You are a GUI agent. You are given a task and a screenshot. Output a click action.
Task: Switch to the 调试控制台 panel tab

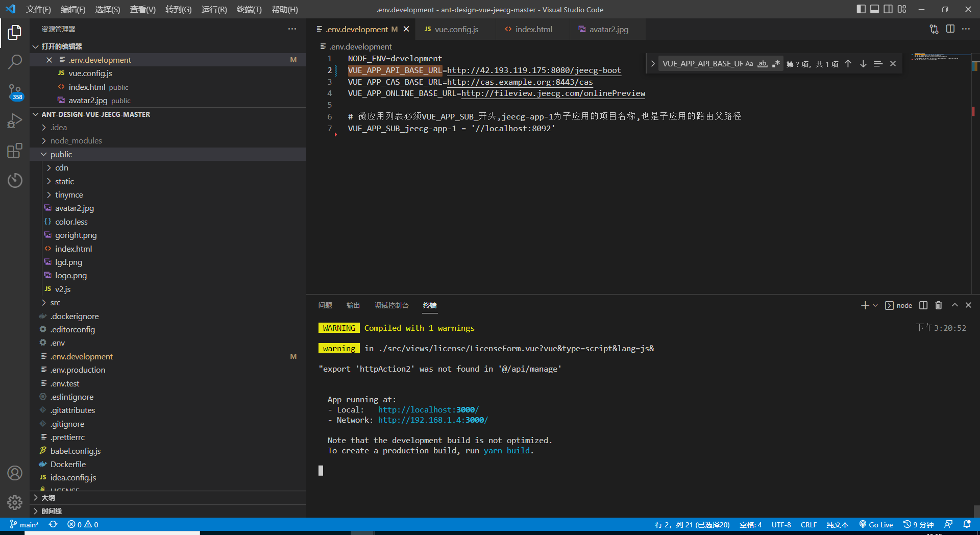click(x=391, y=305)
